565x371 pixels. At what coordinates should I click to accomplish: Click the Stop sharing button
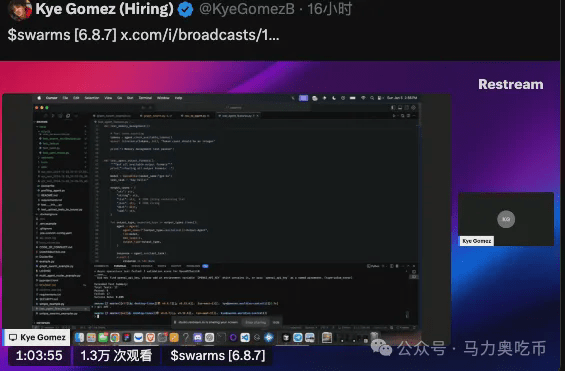click(255, 322)
